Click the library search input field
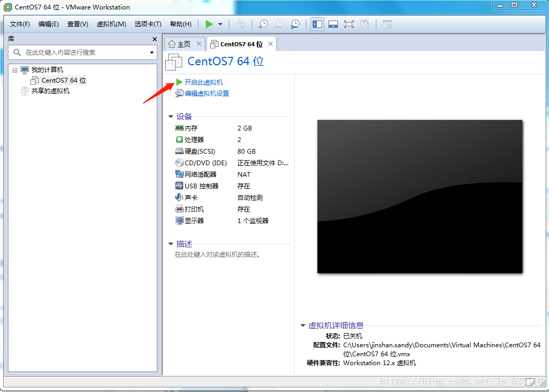The height and width of the screenshot is (392, 549). pyautogui.click(x=83, y=53)
